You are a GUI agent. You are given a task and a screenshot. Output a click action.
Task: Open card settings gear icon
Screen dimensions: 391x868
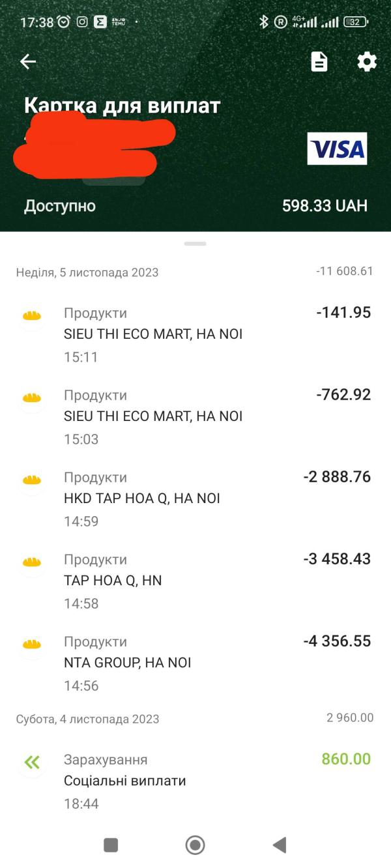click(x=367, y=62)
